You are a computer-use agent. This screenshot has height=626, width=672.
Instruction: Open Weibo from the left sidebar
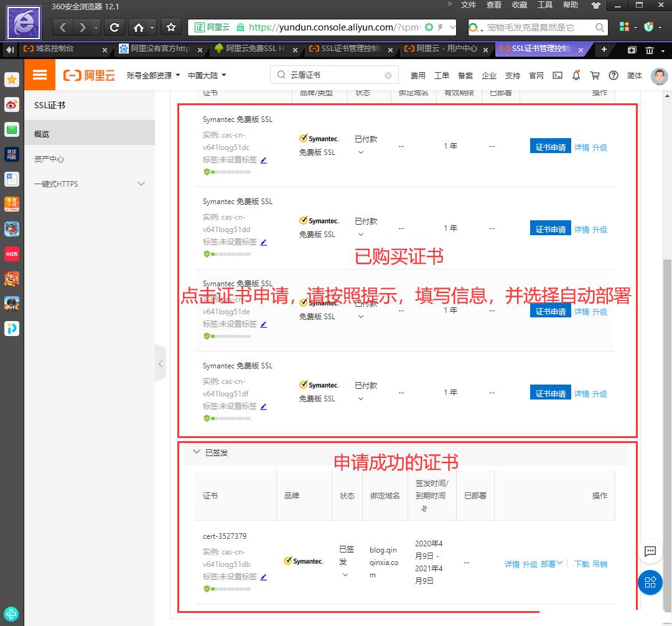coord(11,105)
